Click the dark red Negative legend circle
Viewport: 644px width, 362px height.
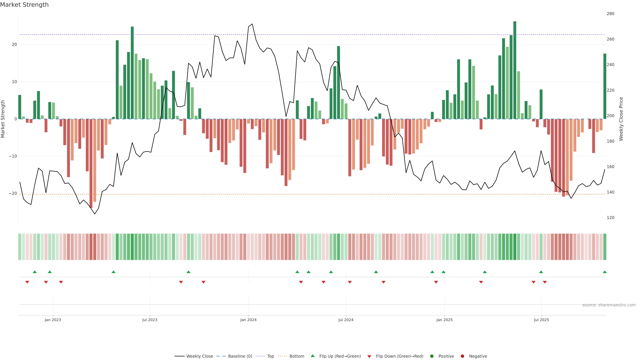tap(462, 356)
